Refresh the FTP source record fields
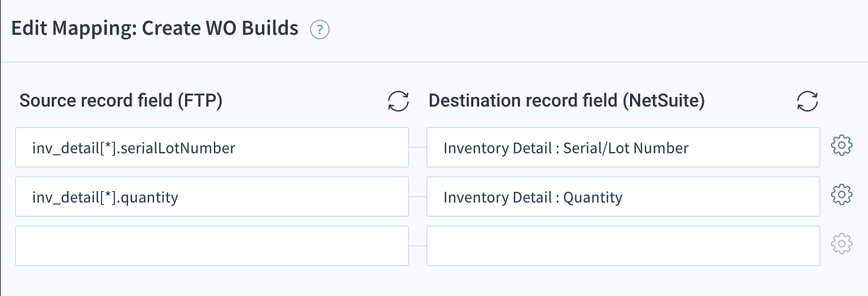The height and width of the screenshot is (296, 868). pos(399,101)
